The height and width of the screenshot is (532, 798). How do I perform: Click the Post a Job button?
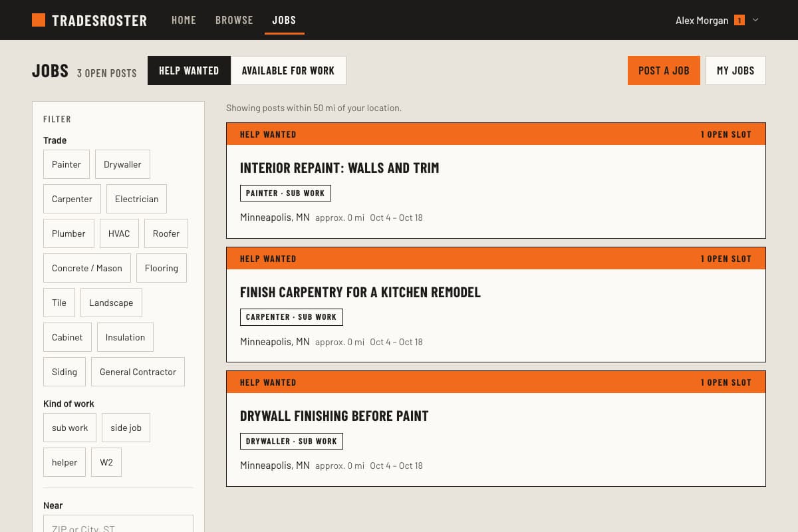[664, 70]
